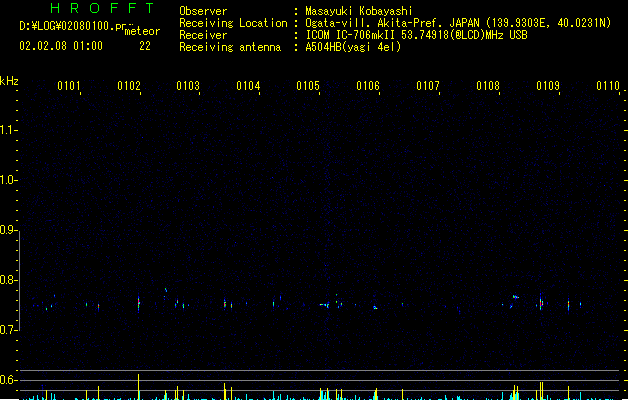
Task: Click the 0.6 kHz frequency axis label
Action: click(x=7, y=380)
